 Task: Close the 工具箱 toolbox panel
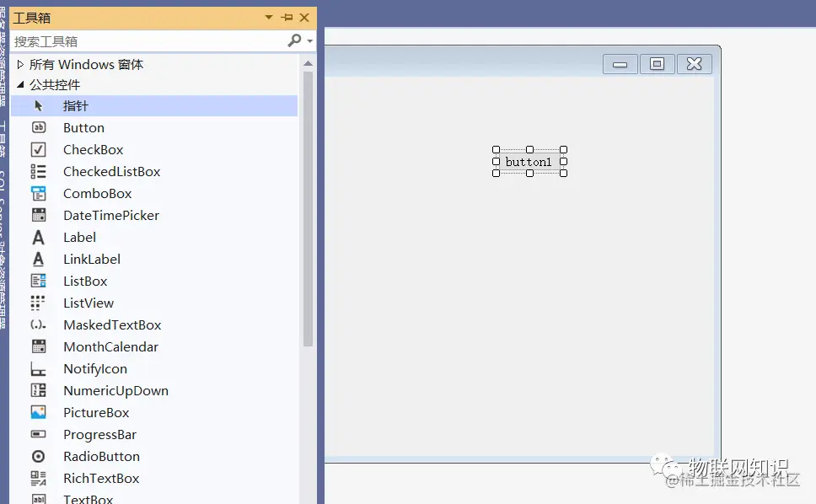click(304, 18)
